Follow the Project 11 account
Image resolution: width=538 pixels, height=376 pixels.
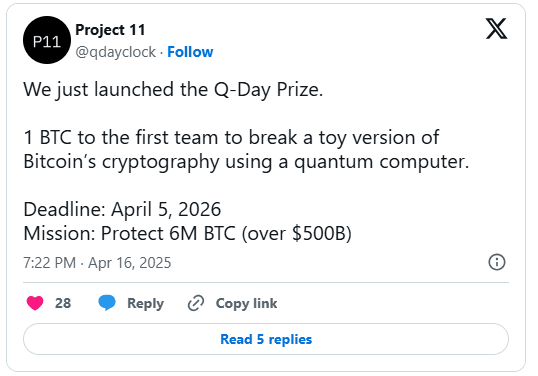pyautogui.click(x=190, y=52)
